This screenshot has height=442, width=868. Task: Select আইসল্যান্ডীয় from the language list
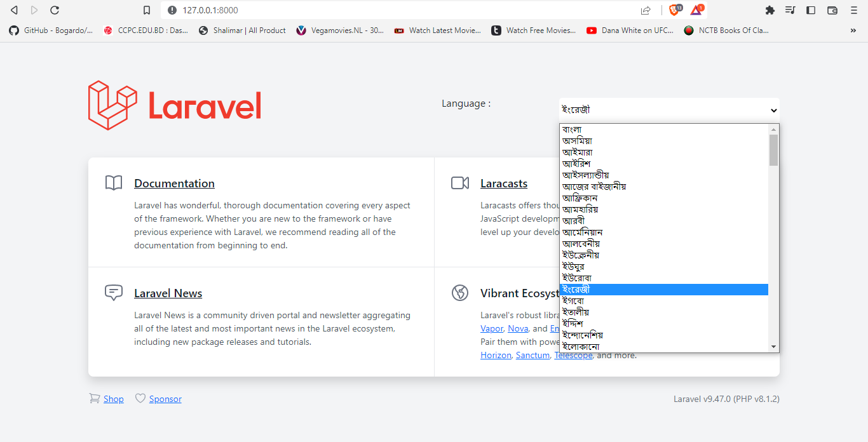664,175
